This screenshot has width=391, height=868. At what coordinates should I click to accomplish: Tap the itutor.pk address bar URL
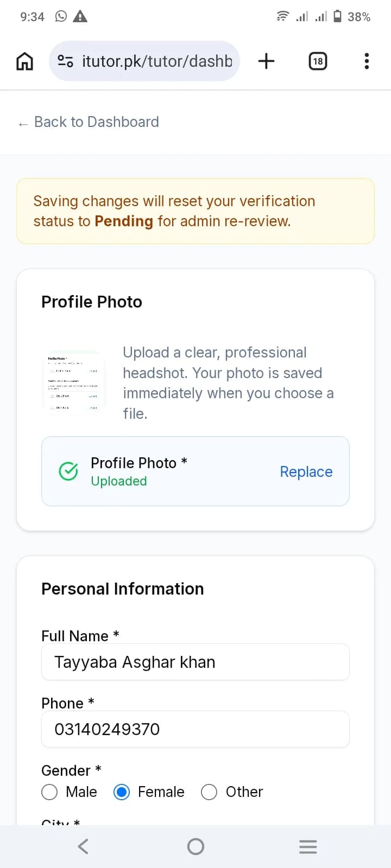[x=157, y=61]
